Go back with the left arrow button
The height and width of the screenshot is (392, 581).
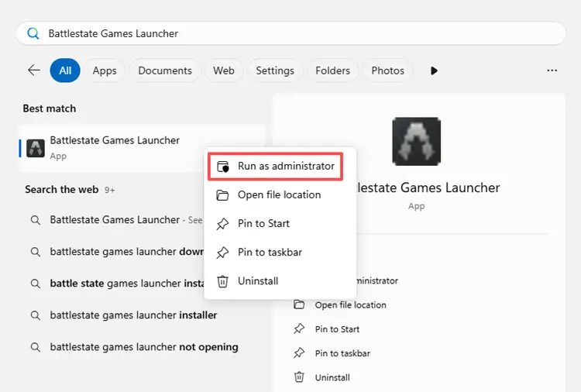click(34, 70)
